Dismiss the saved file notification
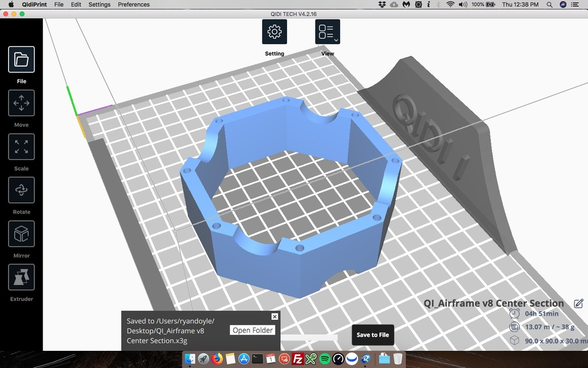 pos(274,317)
